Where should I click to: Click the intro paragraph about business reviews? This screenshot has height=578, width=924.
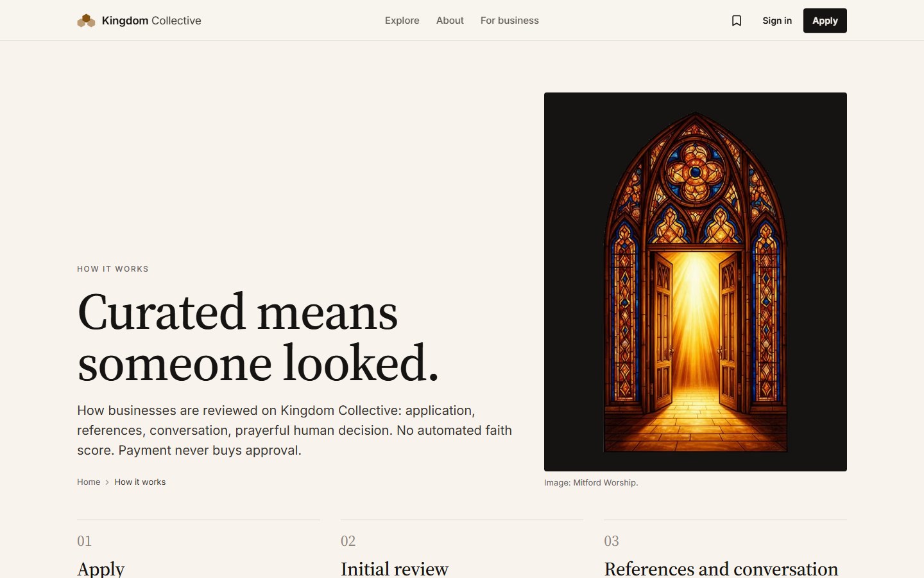[295, 430]
